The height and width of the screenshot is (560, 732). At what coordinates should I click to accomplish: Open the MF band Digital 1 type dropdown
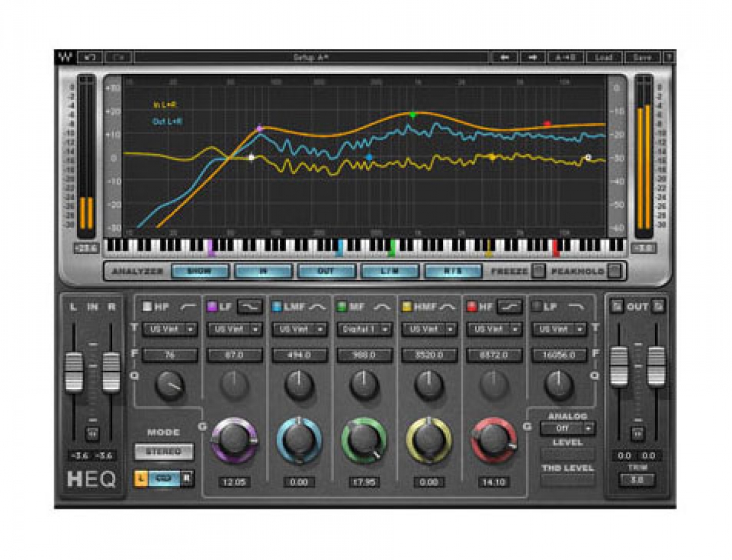[x=365, y=329]
